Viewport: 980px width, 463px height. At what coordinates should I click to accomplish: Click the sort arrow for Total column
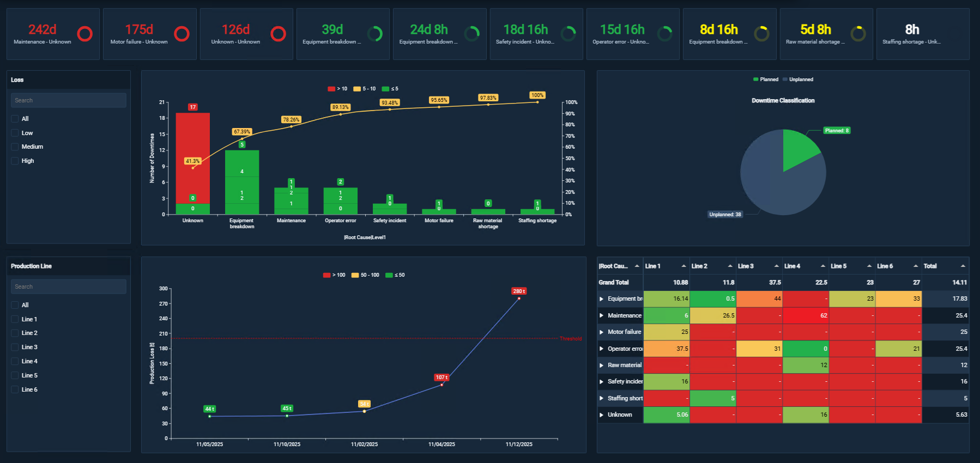pyautogui.click(x=963, y=266)
